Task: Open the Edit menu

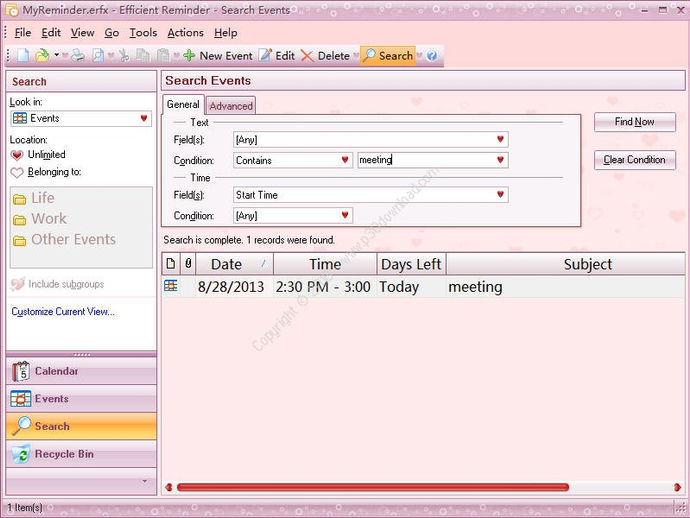Action: pyautogui.click(x=51, y=33)
